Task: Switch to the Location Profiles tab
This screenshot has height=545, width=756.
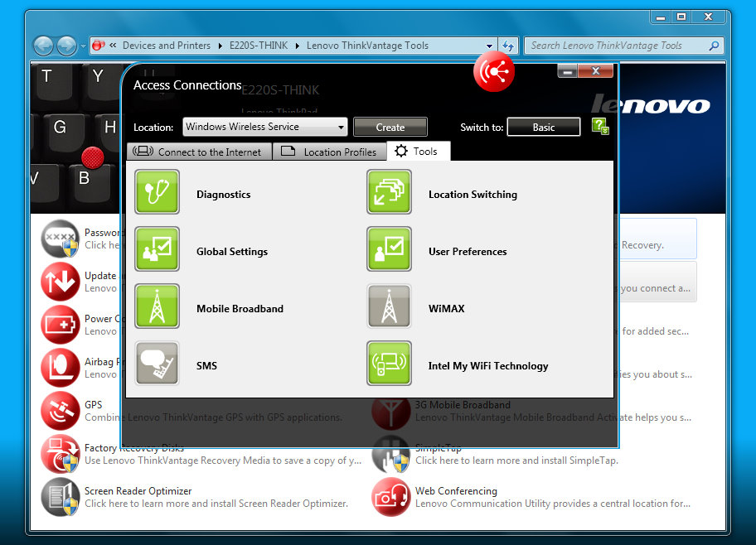Action: 329,152
